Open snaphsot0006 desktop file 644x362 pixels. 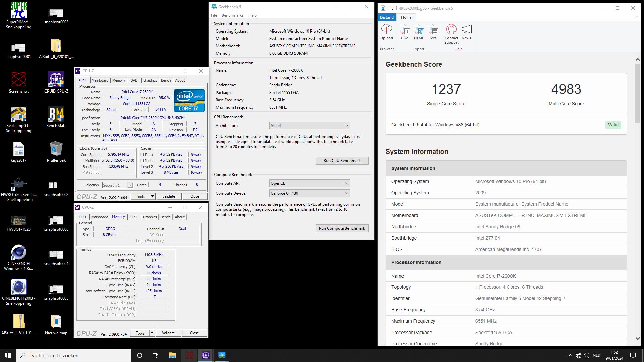(56, 223)
